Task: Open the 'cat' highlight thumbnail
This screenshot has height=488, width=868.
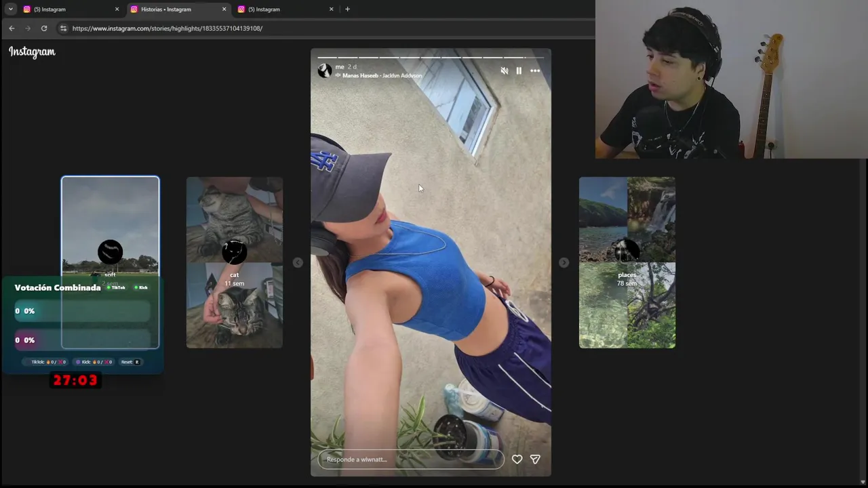Action: (235, 262)
